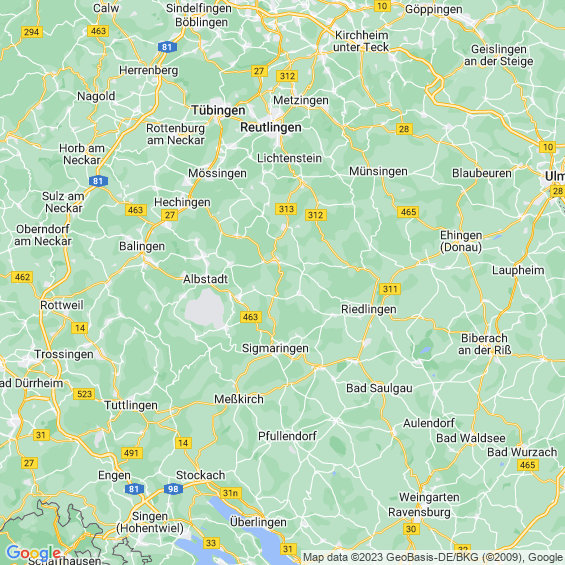Click the Google logo on the map
This screenshot has height=565, width=565.
click(x=34, y=552)
